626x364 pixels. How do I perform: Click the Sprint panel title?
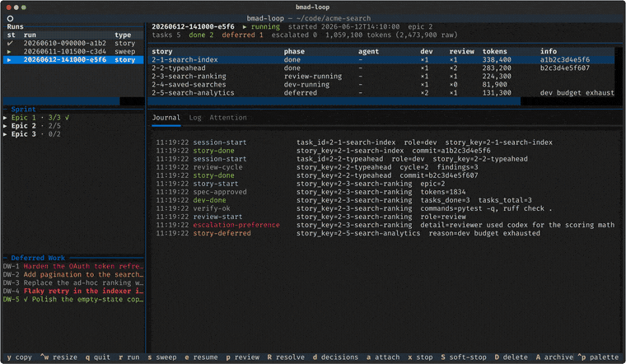coord(23,110)
